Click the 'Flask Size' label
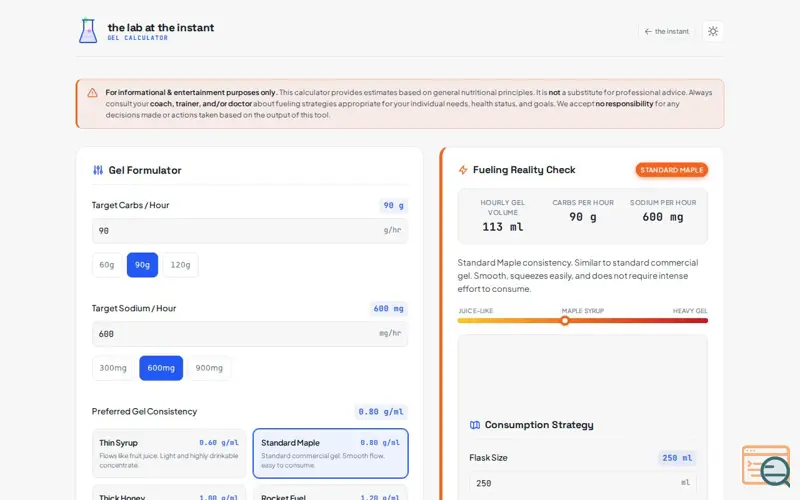800x500 pixels. coord(488,458)
